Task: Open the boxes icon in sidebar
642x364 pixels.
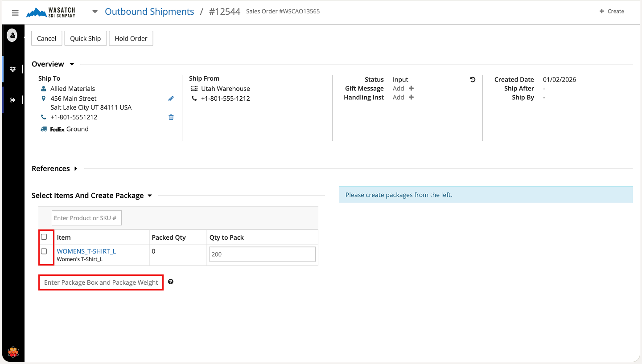Action: click(12, 69)
